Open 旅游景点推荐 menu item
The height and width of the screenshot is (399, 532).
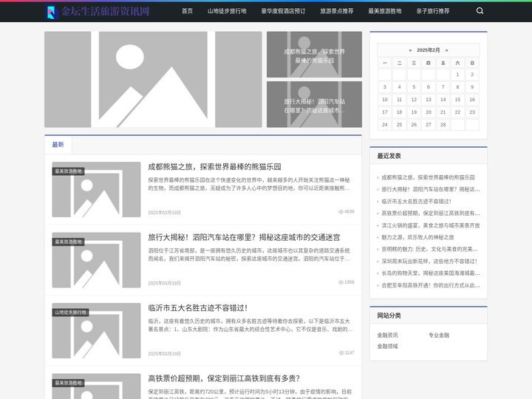(x=337, y=11)
